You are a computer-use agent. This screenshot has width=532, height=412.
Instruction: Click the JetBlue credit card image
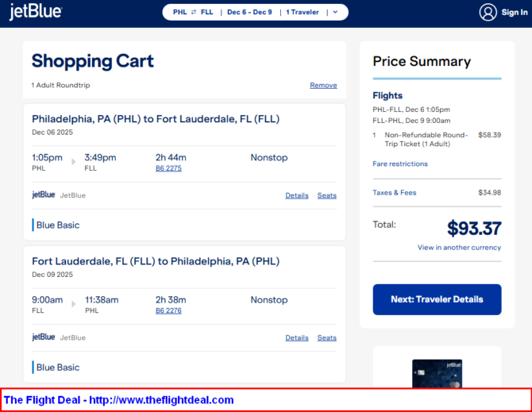tap(437, 374)
